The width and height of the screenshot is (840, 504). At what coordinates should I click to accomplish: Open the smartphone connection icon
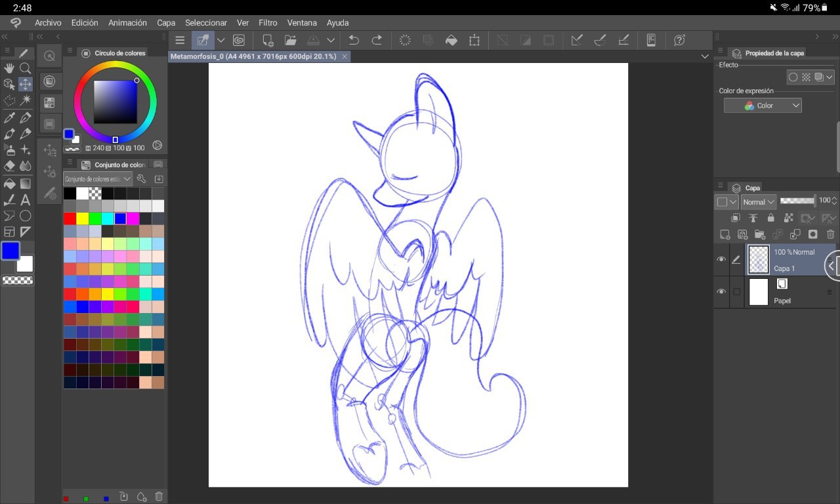pos(651,40)
